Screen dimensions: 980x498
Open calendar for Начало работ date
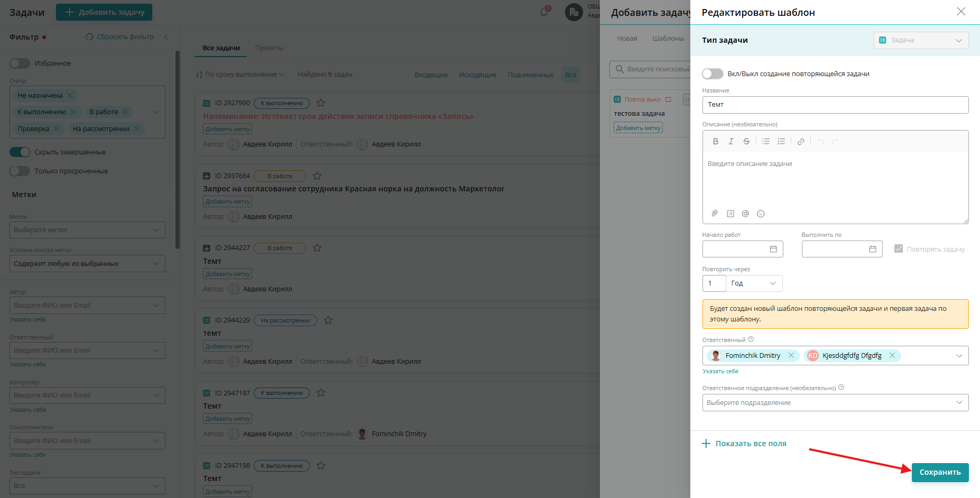click(773, 249)
